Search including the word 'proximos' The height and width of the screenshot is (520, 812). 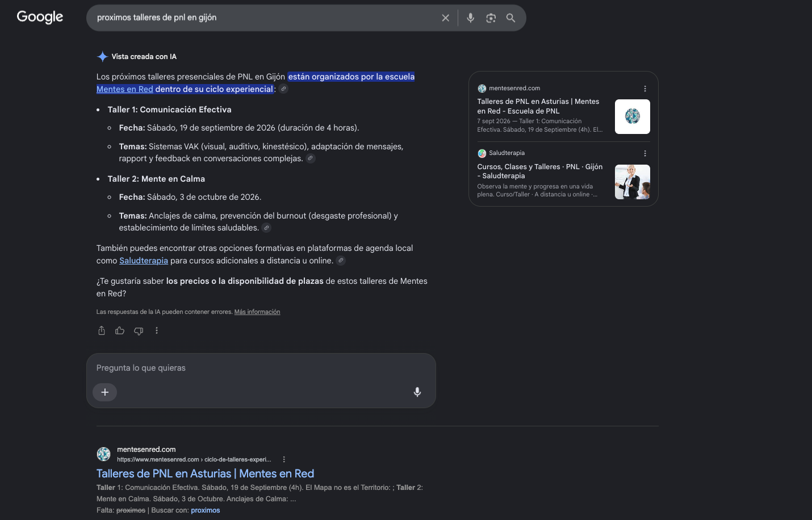click(206, 510)
